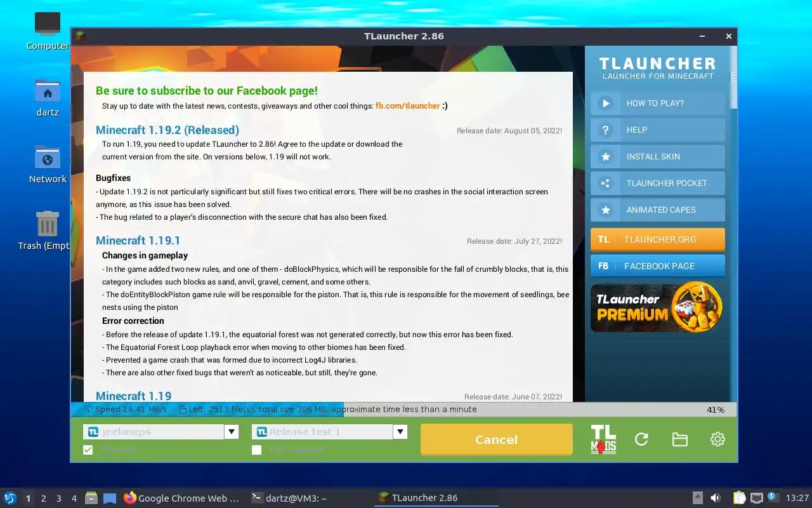Click the 'Be sure to subscribe' green heading
The height and width of the screenshot is (508, 812).
pos(207,91)
